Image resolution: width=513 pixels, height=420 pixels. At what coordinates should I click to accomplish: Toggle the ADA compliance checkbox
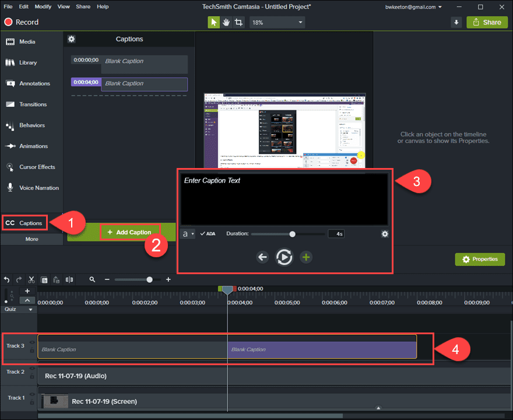[x=208, y=233]
